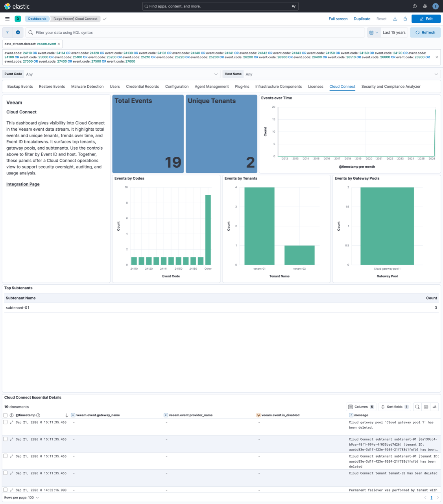Click the tenant-02 bar in Events by Tenants
The width and height of the screenshot is (443, 504).
(x=299, y=255)
